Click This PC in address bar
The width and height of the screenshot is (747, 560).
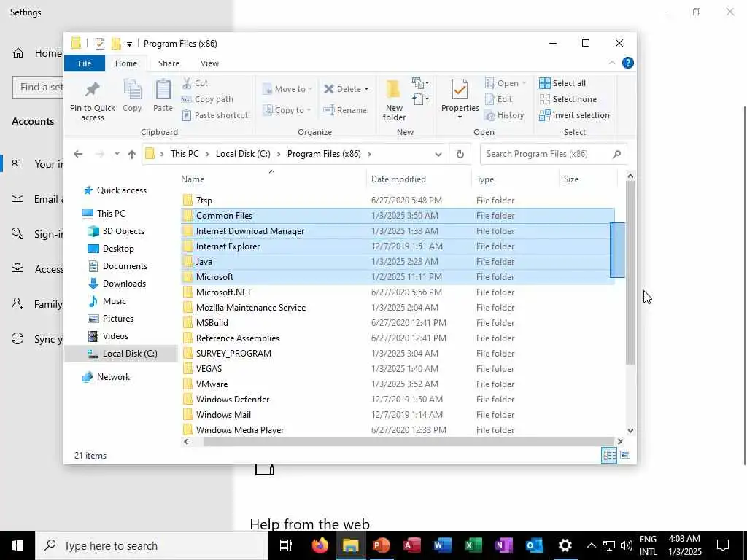tap(185, 154)
